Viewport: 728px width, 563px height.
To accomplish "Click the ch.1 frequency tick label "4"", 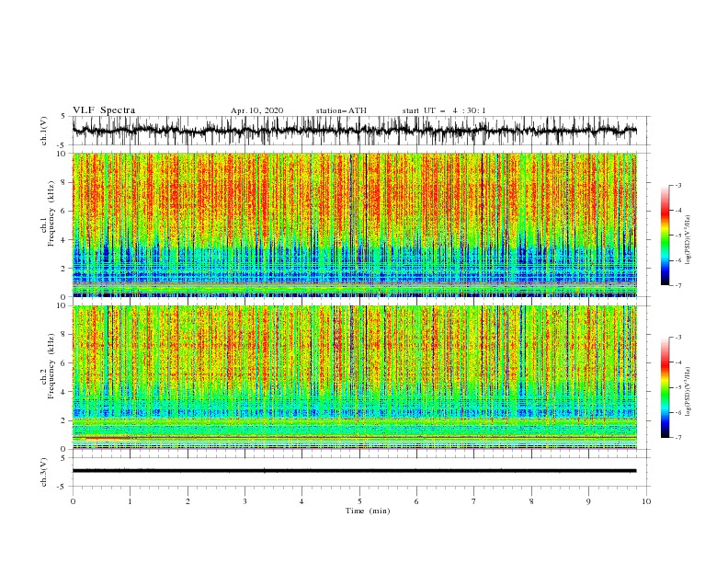I will point(64,240).
